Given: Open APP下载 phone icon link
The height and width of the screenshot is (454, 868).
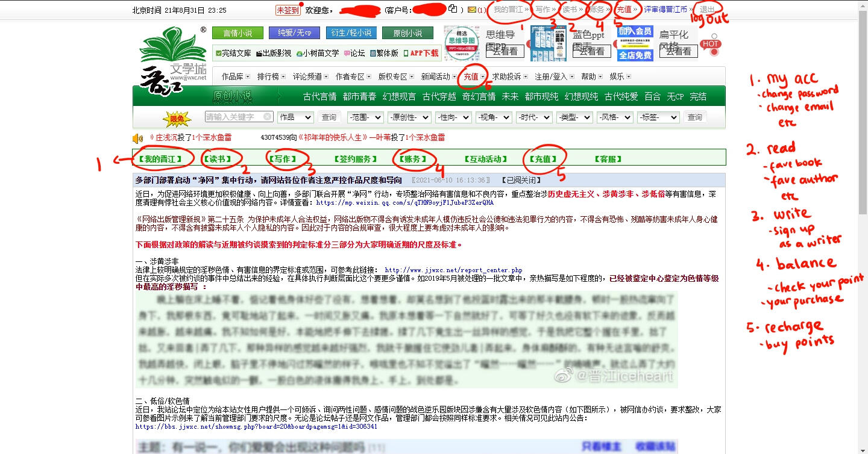Looking at the screenshot, I should (x=421, y=53).
